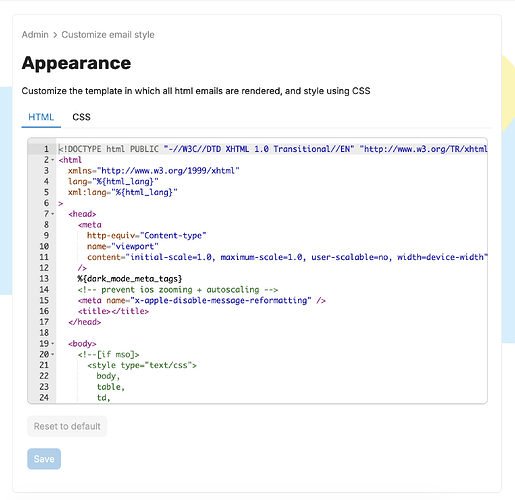Click the content="initial-scale=1.0" attribute line
The height and width of the screenshot is (500, 515).
[287, 257]
